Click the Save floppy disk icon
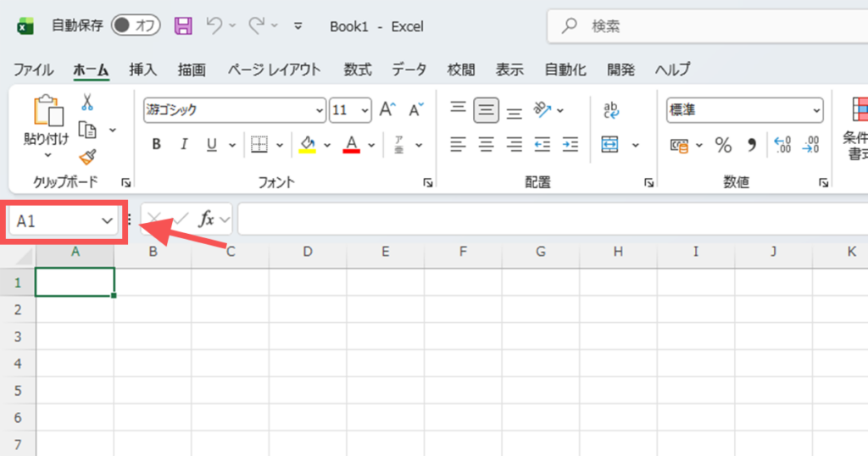The height and width of the screenshot is (456, 868). coord(183,25)
